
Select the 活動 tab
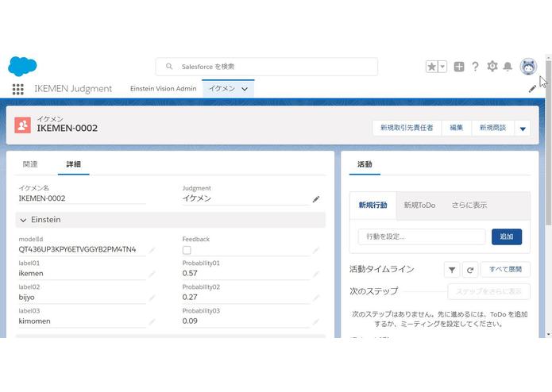click(365, 164)
